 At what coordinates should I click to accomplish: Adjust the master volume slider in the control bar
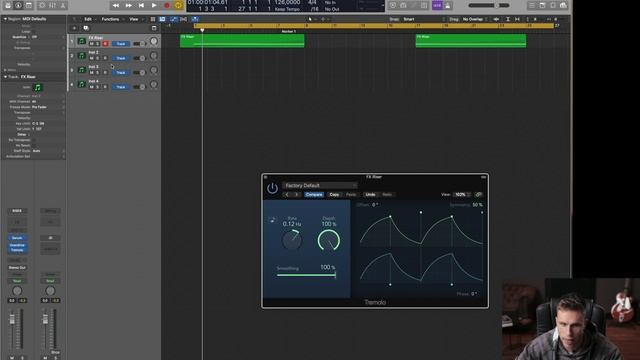pos(489,5)
